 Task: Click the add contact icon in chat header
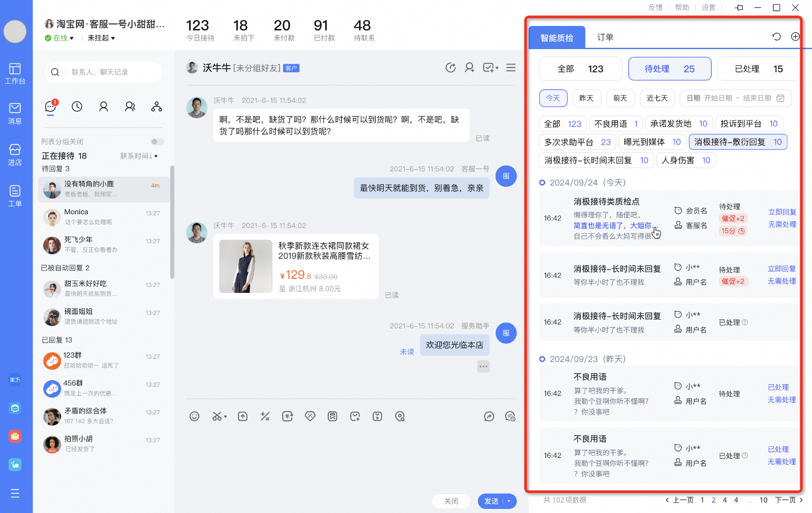(x=469, y=68)
